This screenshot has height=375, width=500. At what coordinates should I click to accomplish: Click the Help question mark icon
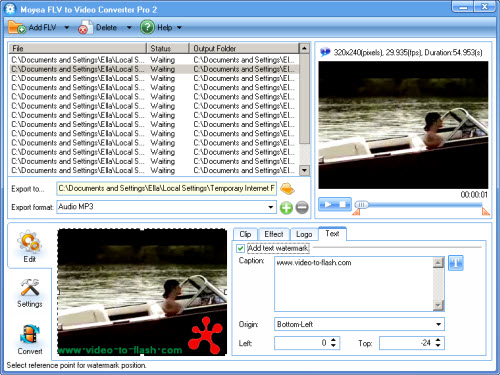pyautogui.click(x=147, y=27)
